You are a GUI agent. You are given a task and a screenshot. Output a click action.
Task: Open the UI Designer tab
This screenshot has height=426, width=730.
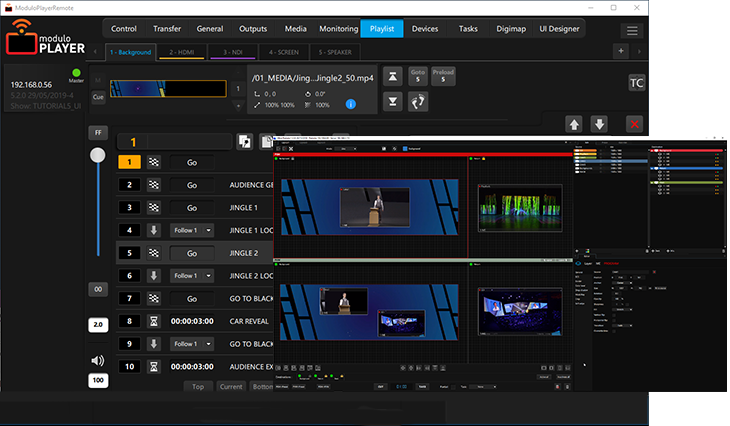[x=559, y=29]
